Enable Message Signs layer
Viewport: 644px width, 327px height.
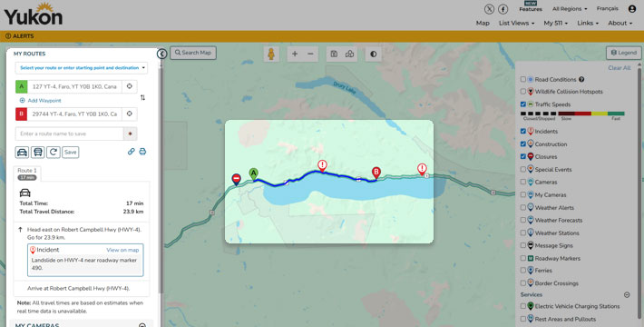522,245
